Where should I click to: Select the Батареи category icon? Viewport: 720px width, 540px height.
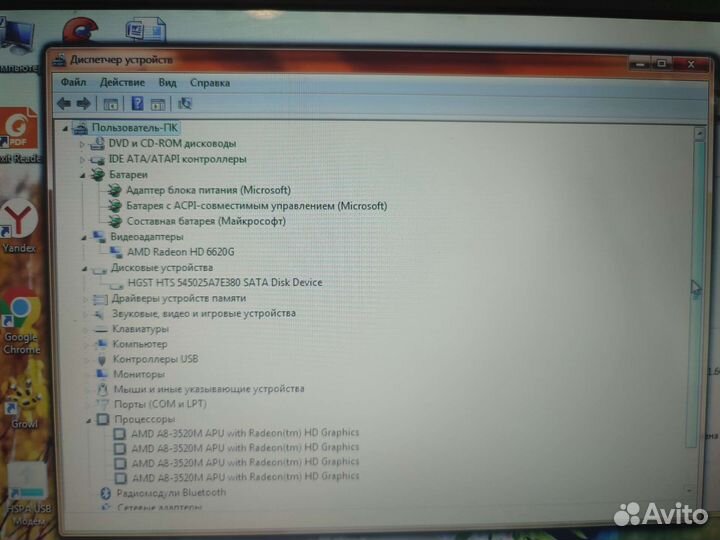point(97,174)
